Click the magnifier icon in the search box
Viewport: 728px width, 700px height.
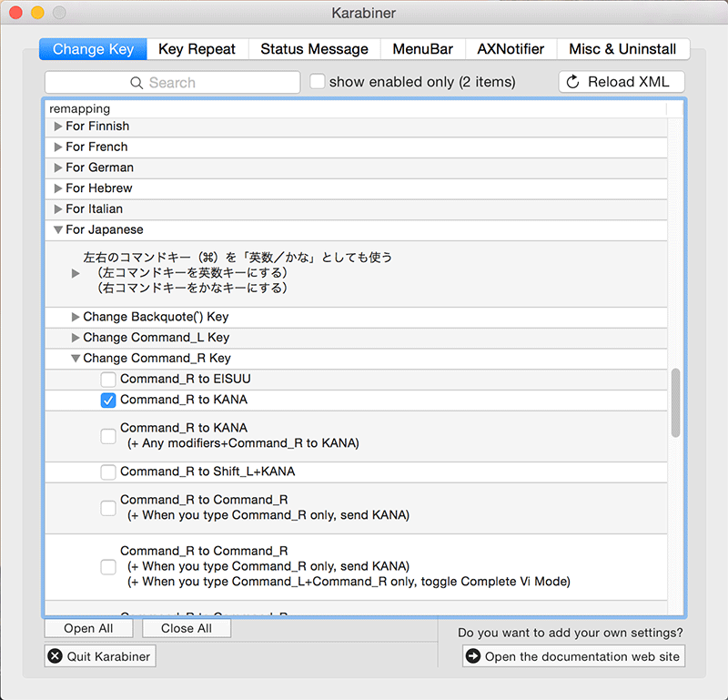[136, 83]
